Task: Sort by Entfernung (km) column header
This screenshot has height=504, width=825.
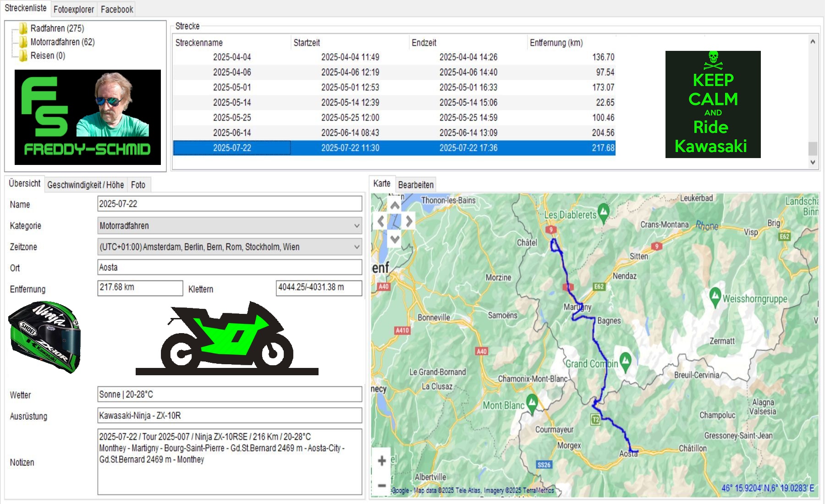Action: (x=572, y=43)
